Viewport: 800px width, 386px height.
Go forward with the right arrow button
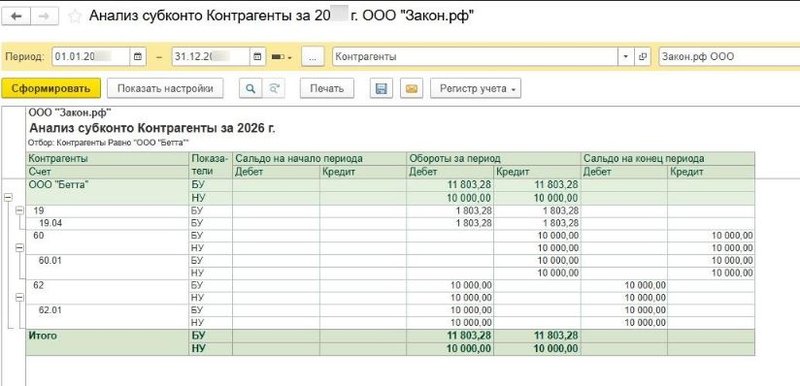[x=44, y=16]
